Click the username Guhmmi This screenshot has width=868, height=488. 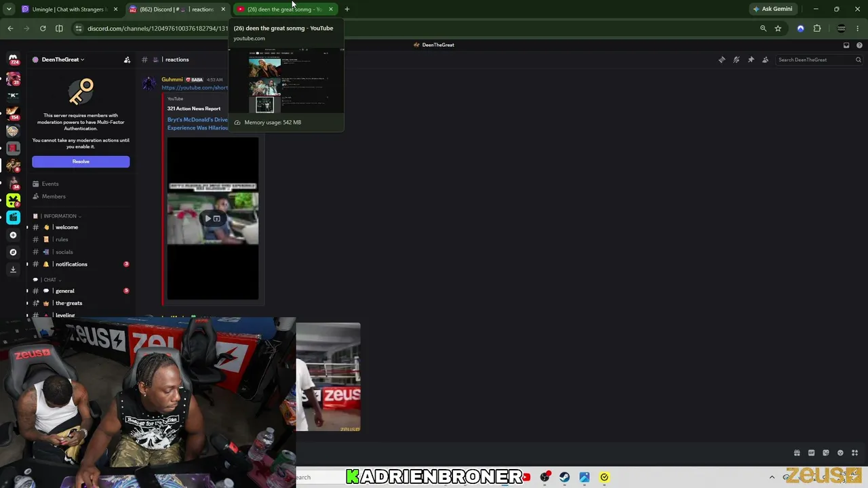tap(172, 79)
